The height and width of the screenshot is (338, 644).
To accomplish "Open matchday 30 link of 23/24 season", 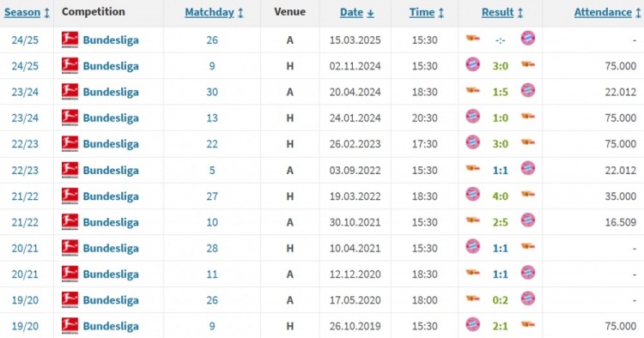I will click(212, 92).
